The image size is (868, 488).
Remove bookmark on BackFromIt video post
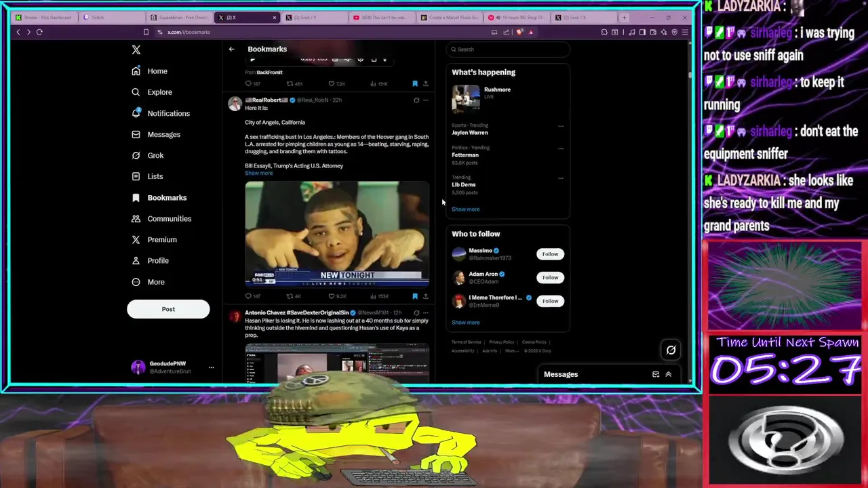pos(415,84)
